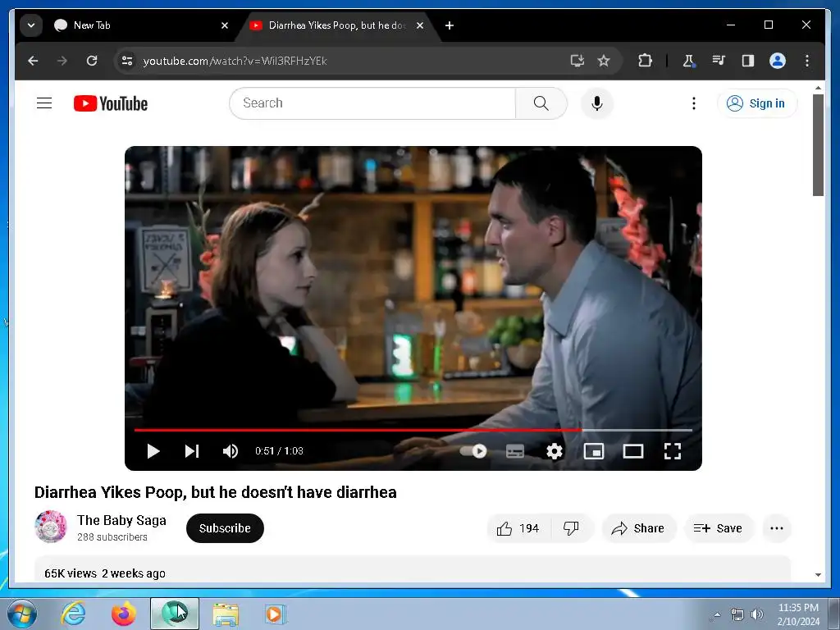Play the paused video
Image resolution: width=840 pixels, height=630 pixels.
pyautogui.click(x=153, y=451)
